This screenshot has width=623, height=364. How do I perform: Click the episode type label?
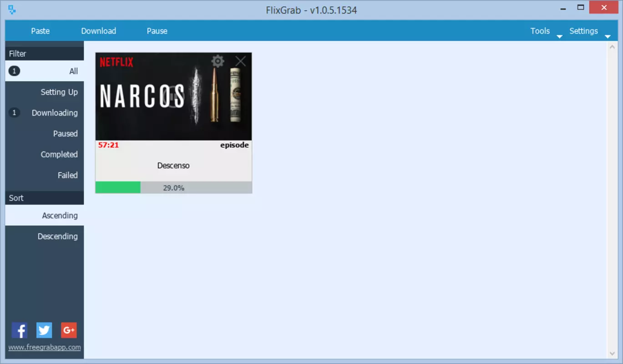[234, 145]
